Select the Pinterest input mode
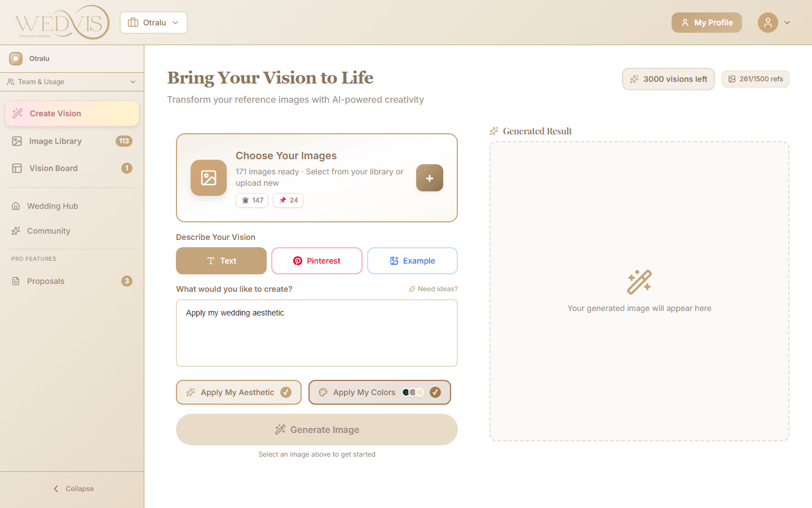 coord(316,260)
